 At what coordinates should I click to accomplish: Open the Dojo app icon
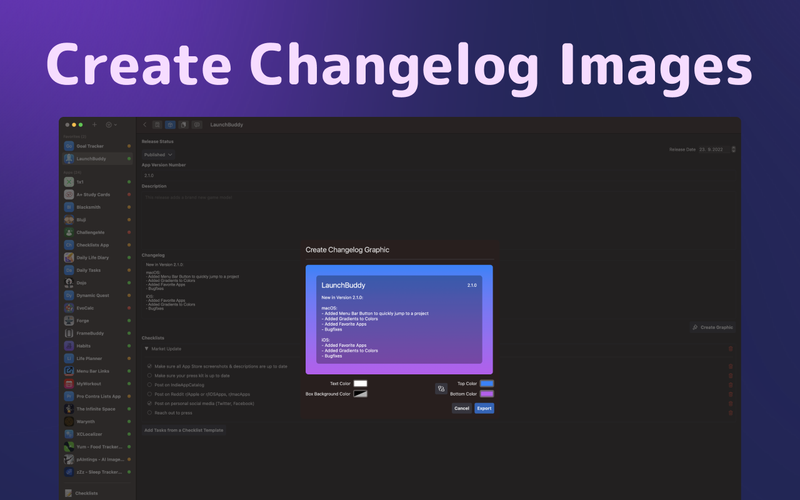click(69, 283)
